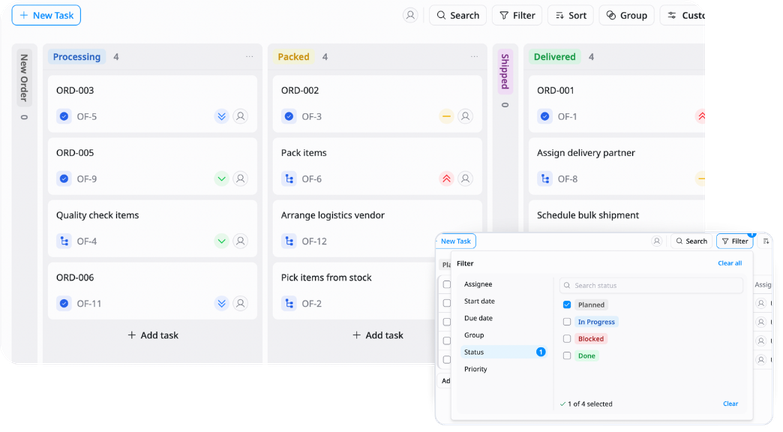This screenshot has height=432, width=783.
Task: Open the Filter option in the top toolbar
Action: 517,15
